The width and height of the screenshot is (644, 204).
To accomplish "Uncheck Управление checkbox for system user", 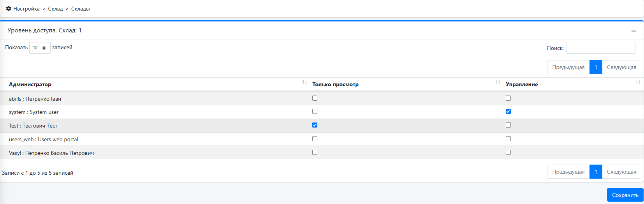I will (x=508, y=112).
